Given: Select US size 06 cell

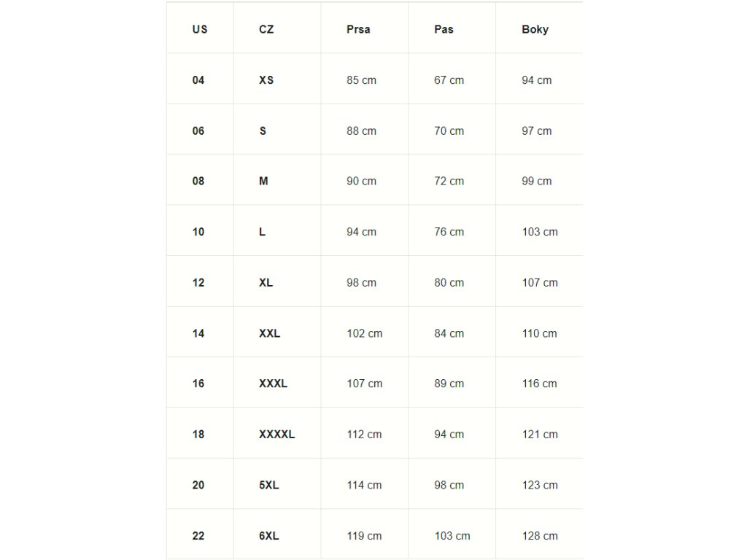Looking at the screenshot, I should point(198,131).
